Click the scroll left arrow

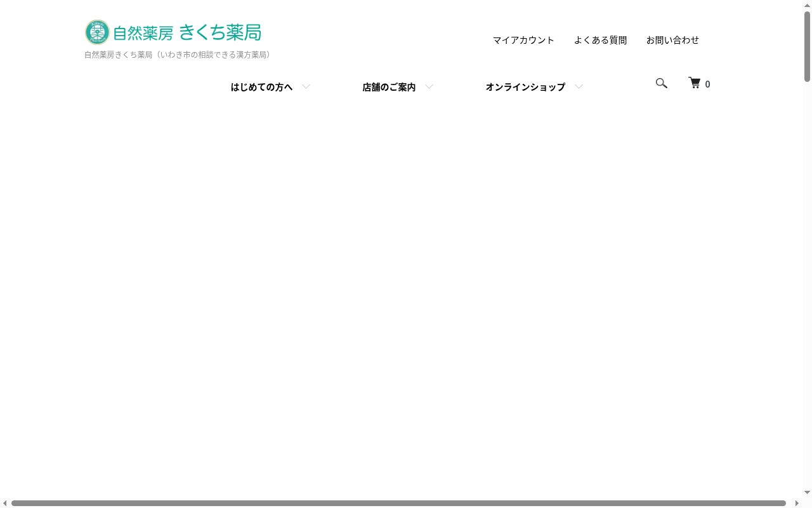pos(5,504)
